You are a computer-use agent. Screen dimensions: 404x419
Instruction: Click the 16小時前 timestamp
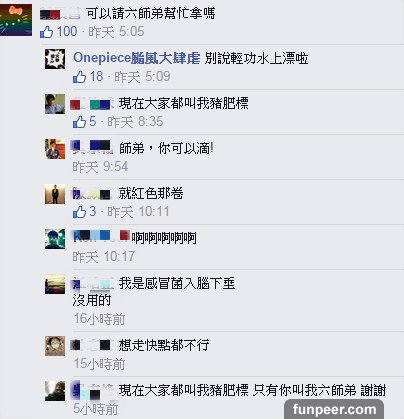(99, 319)
